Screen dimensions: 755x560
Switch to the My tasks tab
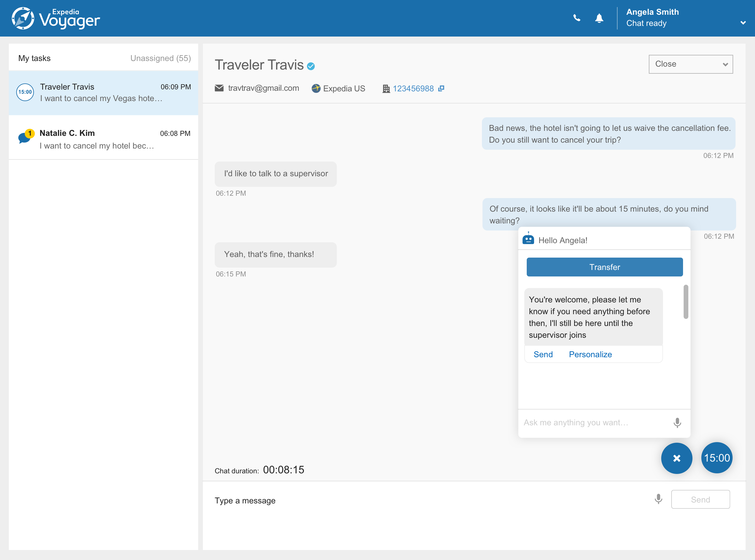point(35,58)
